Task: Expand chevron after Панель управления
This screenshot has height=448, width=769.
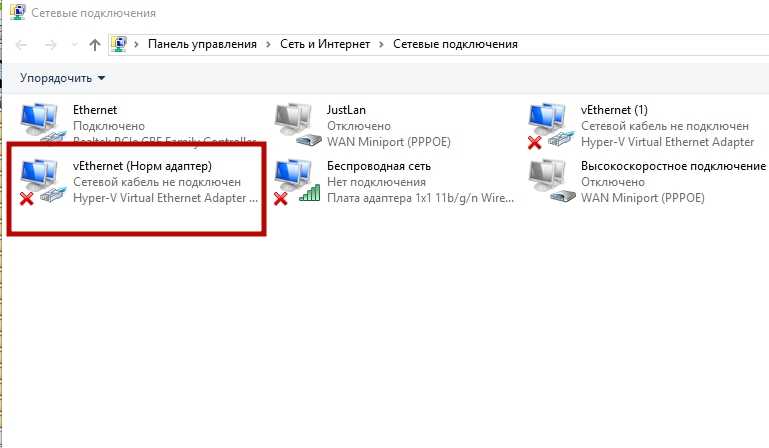Action: click(x=268, y=45)
